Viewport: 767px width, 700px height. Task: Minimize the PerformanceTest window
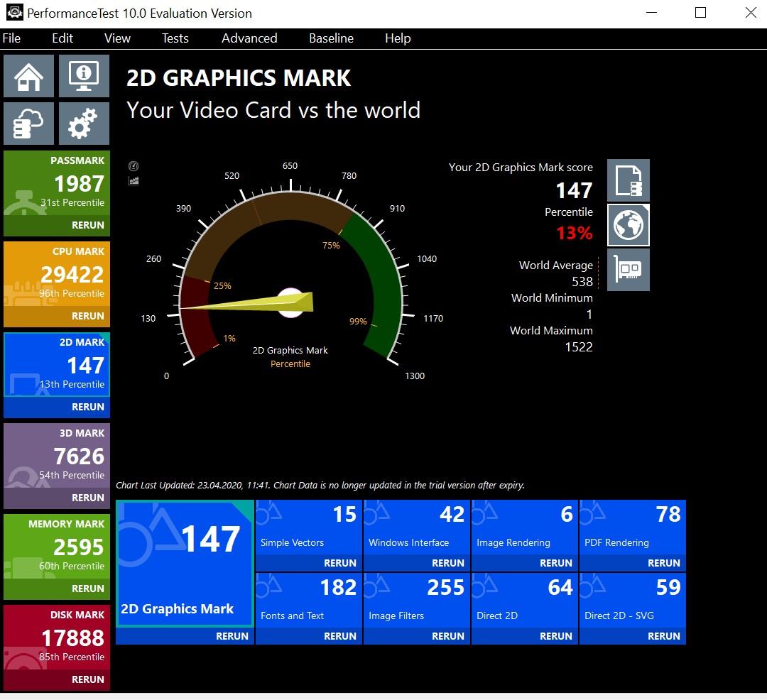click(x=651, y=13)
